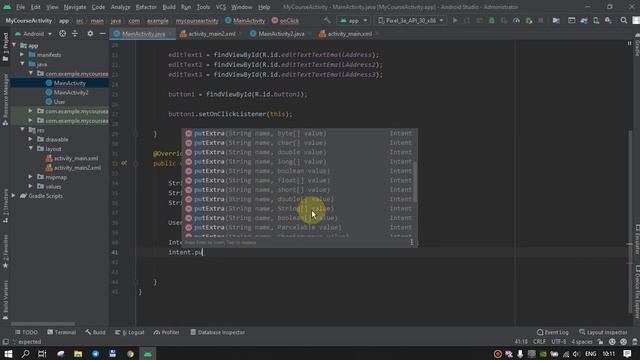Toggle the Structure side tool window

click(x=5, y=207)
